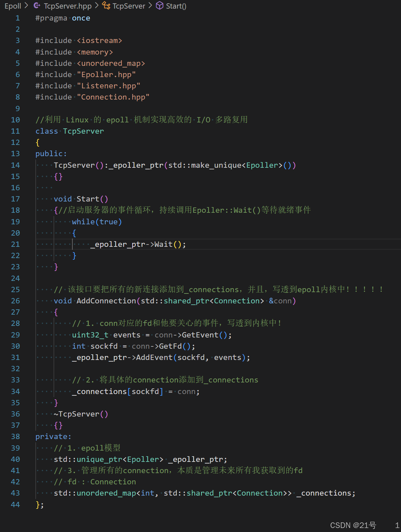Image resolution: width=401 pixels, height=532 pixels.
Task: Click line number 44 in the gutter
Action: click(16, 505)
